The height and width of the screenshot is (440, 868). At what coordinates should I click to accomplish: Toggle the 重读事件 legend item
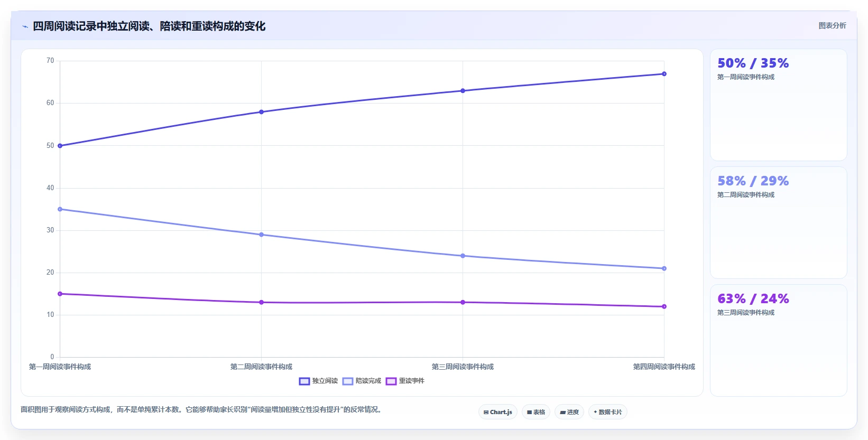(405, 381)
